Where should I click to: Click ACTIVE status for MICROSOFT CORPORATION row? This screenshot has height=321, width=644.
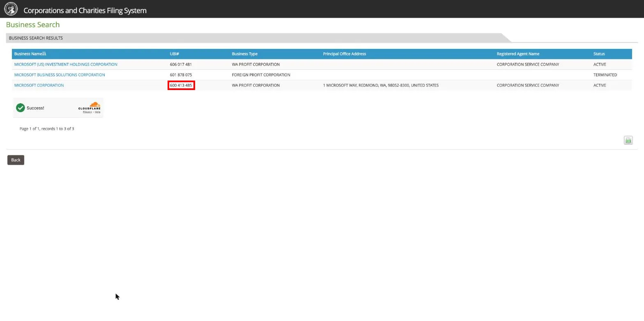tap(600, 85)
